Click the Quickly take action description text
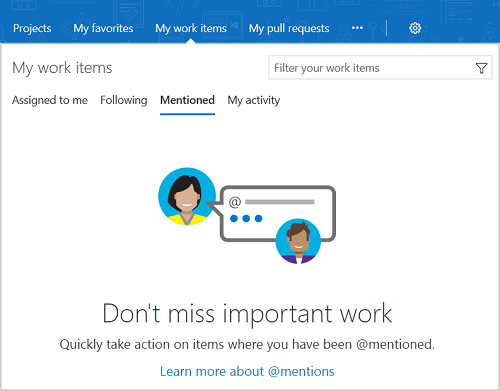The height and width of the screenshot is (391, 500). tap(247, 344)
